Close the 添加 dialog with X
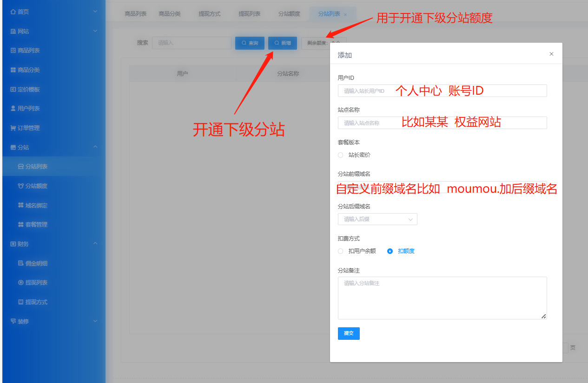Viewport: 588px width, 383px height. (x=551, y=54)
